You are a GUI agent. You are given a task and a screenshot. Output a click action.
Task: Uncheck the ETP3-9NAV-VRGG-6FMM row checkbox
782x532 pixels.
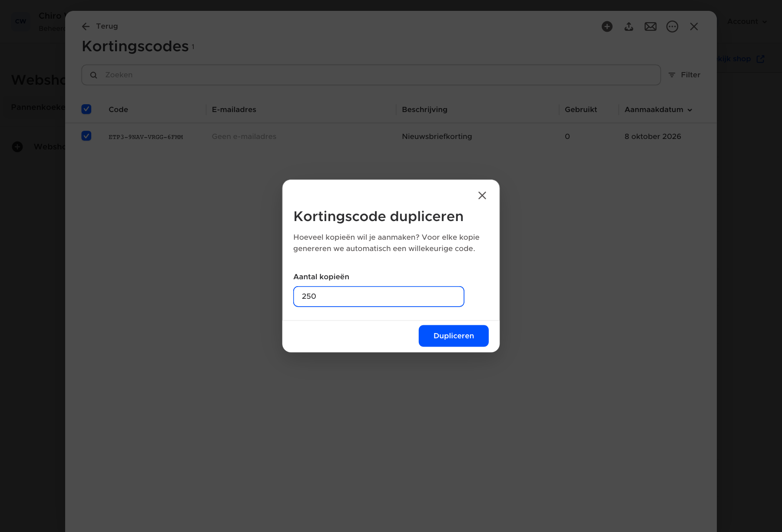coord(86,136)
